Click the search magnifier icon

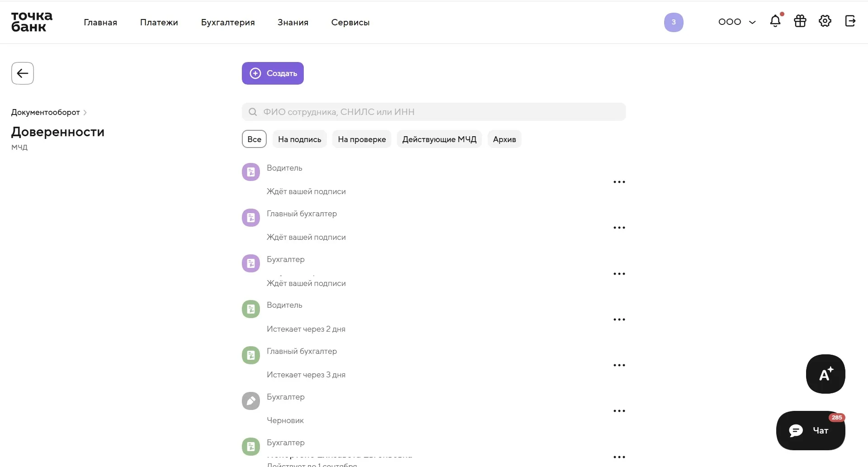(253, 112)
